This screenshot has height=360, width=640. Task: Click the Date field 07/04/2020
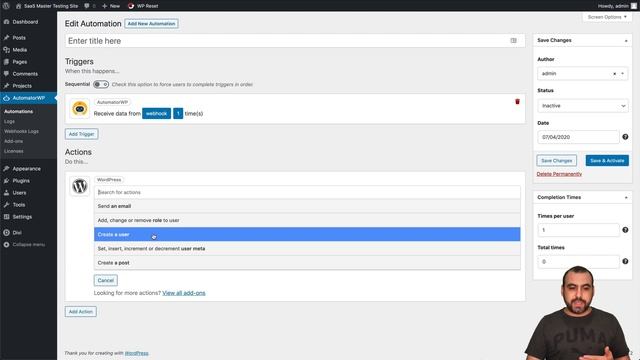coord(578,137)
